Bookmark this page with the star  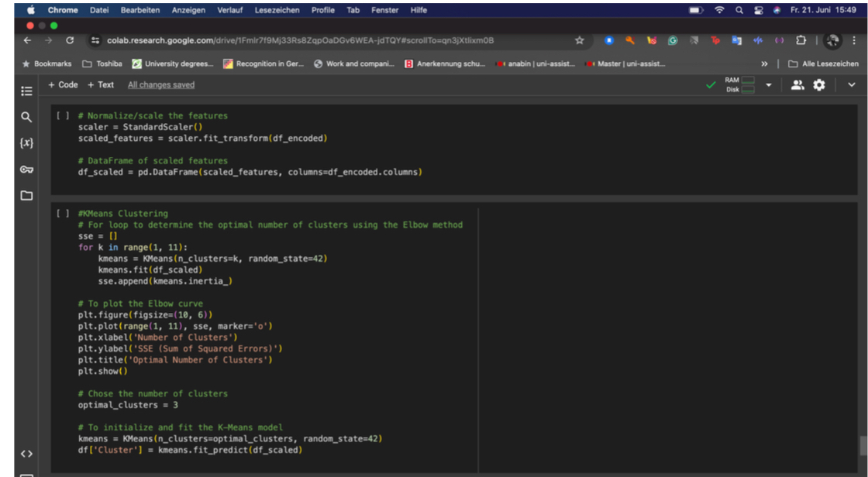point(579,40)
